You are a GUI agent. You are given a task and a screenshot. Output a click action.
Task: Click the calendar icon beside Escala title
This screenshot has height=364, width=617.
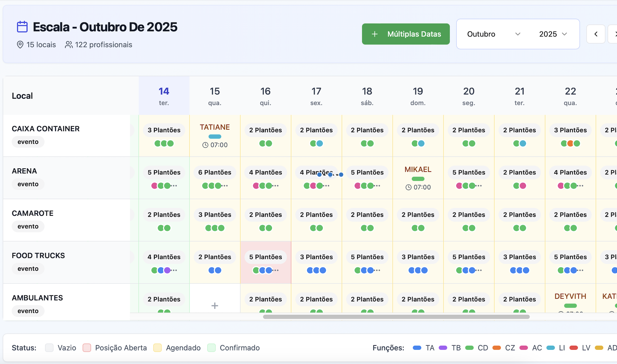coord(22,27)
